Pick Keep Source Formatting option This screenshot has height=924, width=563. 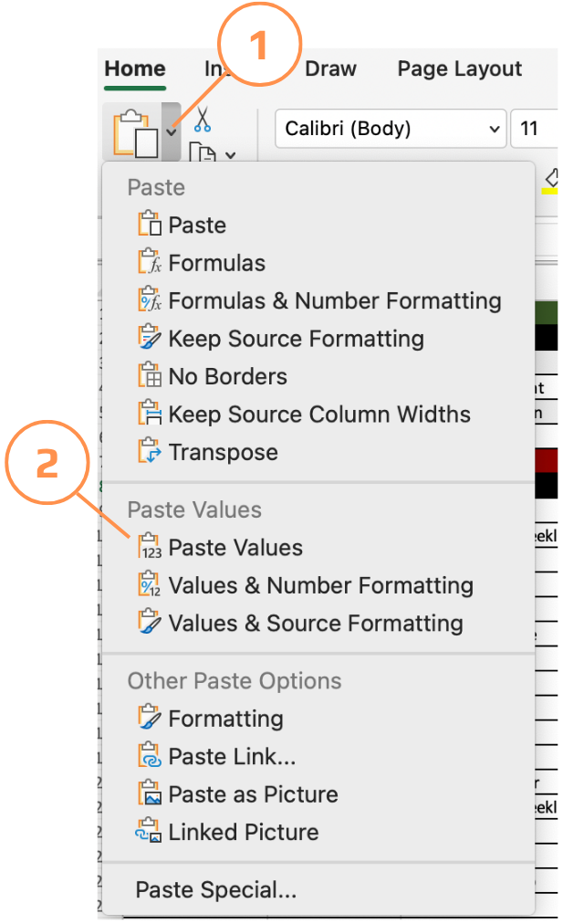pos(296,339)
